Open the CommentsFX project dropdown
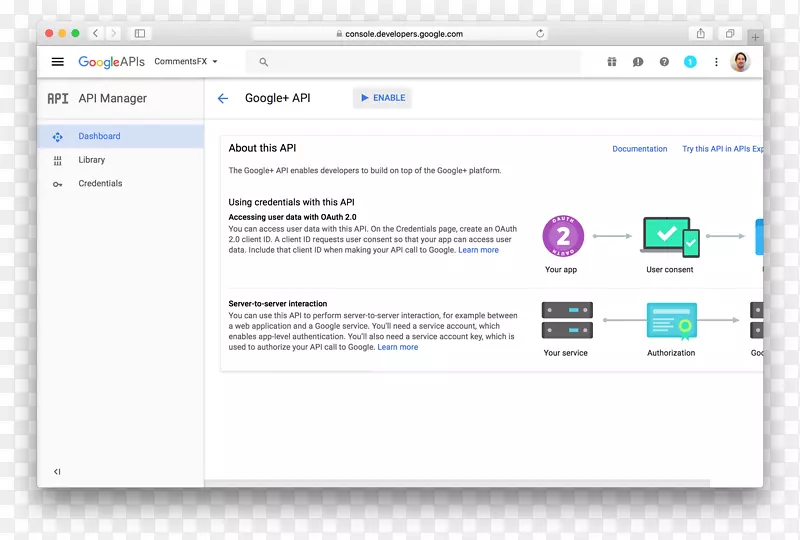 pyautogui.click(x=186, y=61)
